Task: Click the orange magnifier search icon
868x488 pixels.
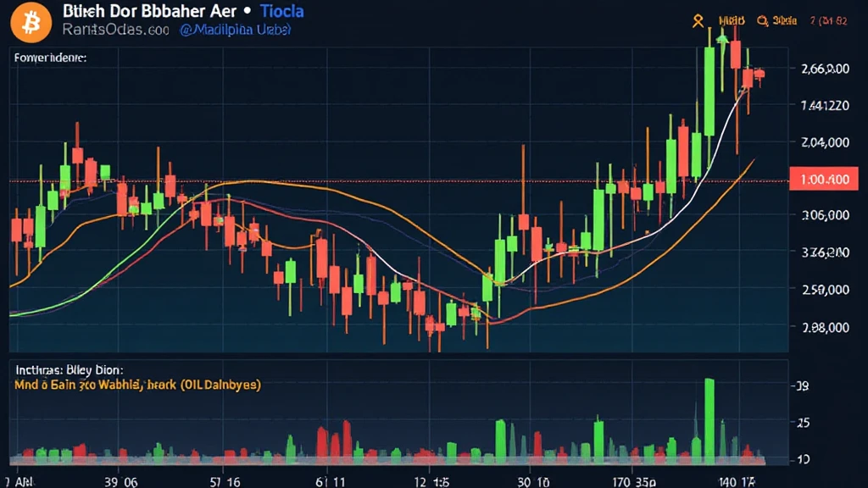Action: [x=761, y=19]
